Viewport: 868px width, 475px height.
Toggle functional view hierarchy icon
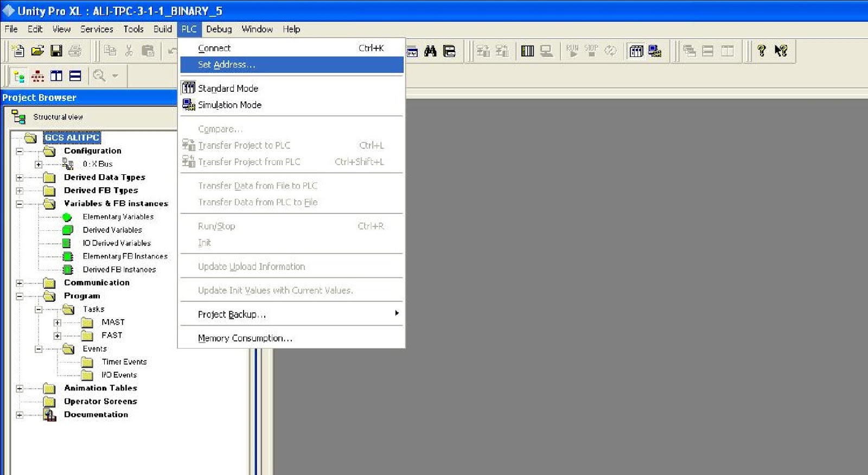click(x=37, y=76)
